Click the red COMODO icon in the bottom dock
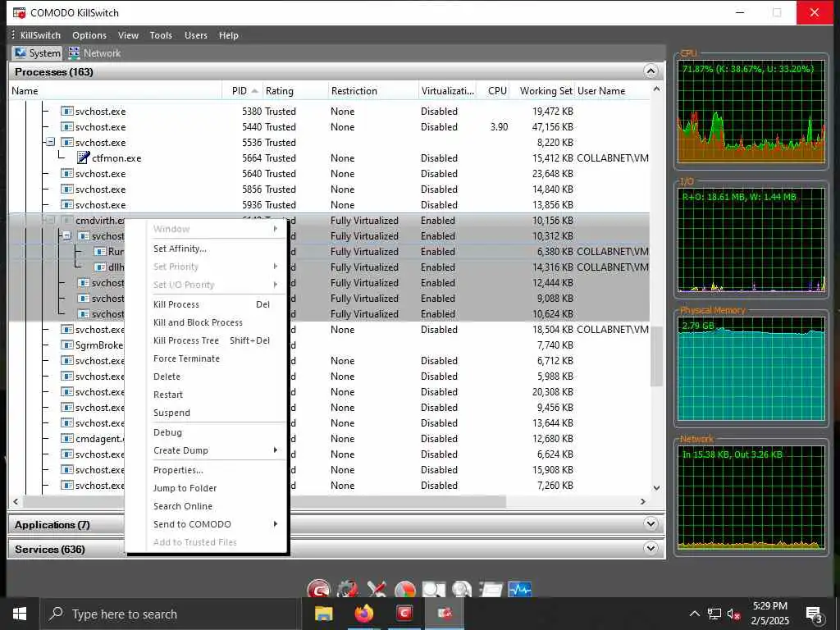The width and height of the screenshot is (840, 630). point(319,589)
